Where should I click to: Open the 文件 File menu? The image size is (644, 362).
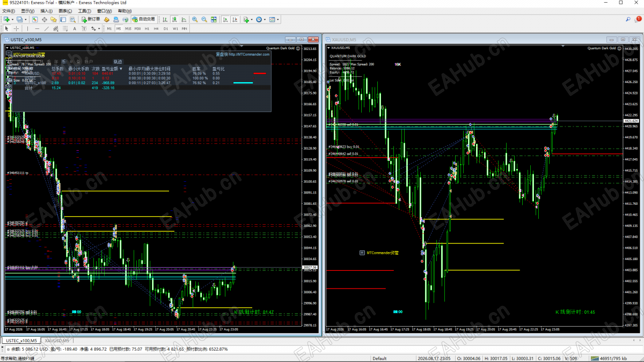tap(9, 11)
